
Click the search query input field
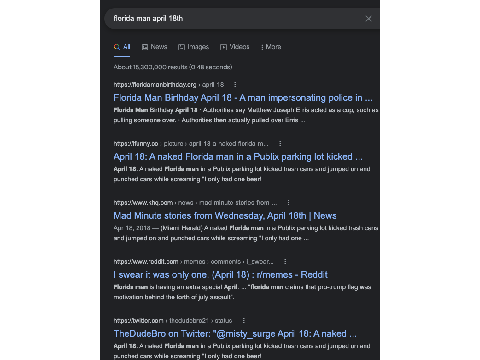point(237,19)
